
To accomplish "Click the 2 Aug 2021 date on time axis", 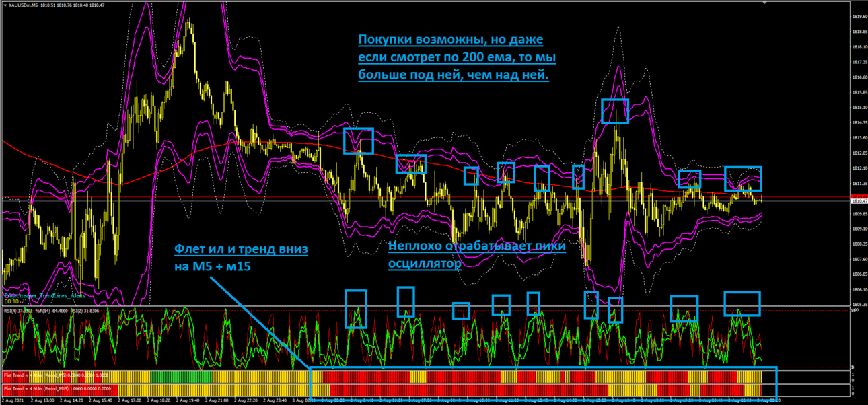I will pos(13,400).
